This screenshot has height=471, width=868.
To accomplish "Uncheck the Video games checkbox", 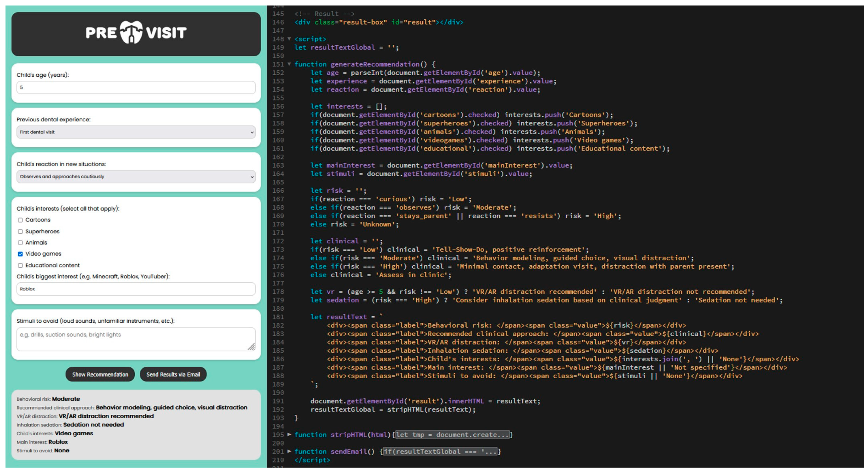I will pos(20,254).
